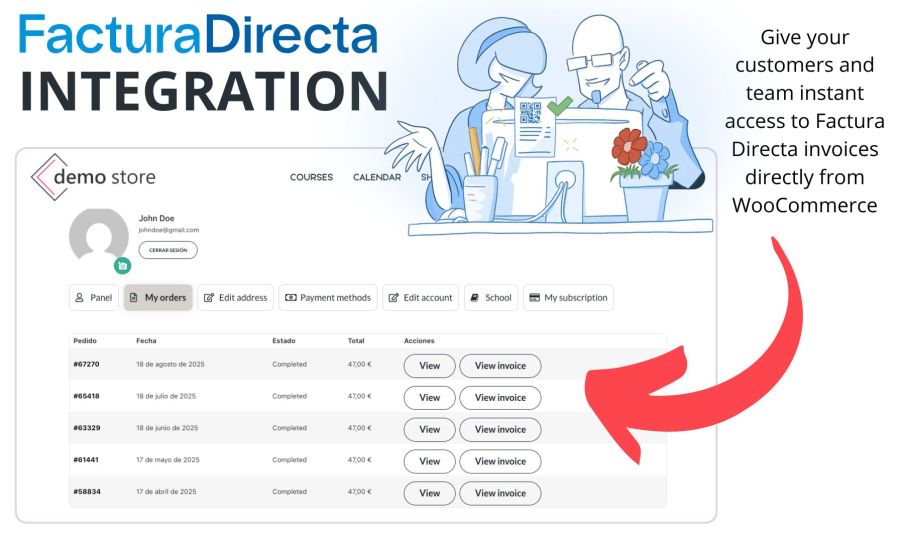Open the Panel tab
This screenshot has width=900, height=552.
coord(94,297)
